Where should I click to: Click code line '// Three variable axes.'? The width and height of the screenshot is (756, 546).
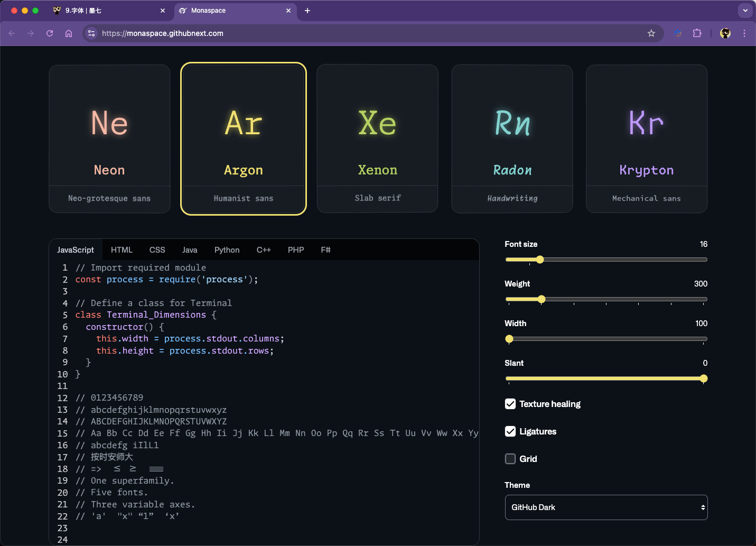point(135,504)
